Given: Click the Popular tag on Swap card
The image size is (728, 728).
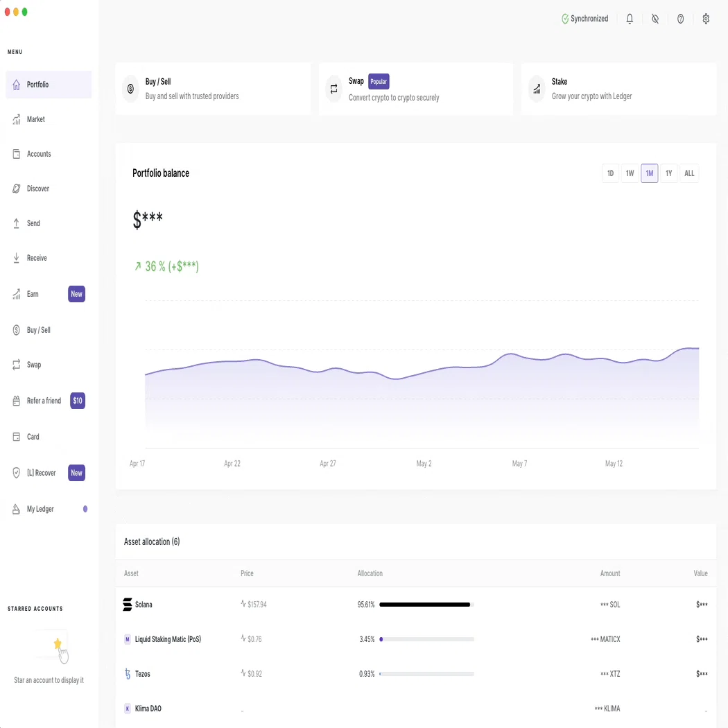Looking at the screenshot, I should click(379, 81).
